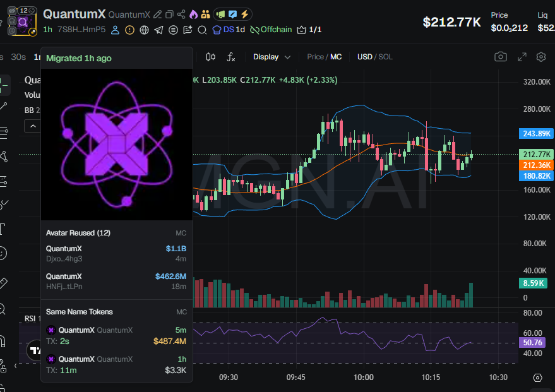
Task: Switch denomination to SOL
Action: point(385,57)
